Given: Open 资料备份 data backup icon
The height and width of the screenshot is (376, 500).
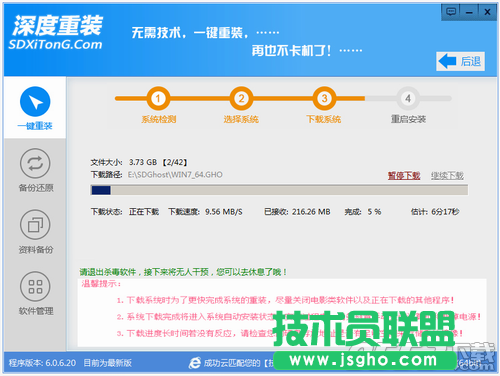Looking at the screenshot, I should click(35, 225).
